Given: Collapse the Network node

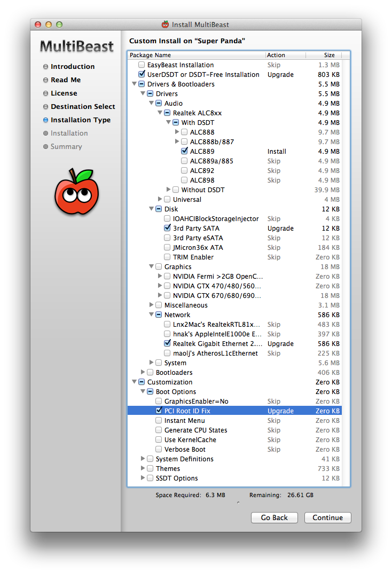Looking at the screenshot, I should pos(152,314).
